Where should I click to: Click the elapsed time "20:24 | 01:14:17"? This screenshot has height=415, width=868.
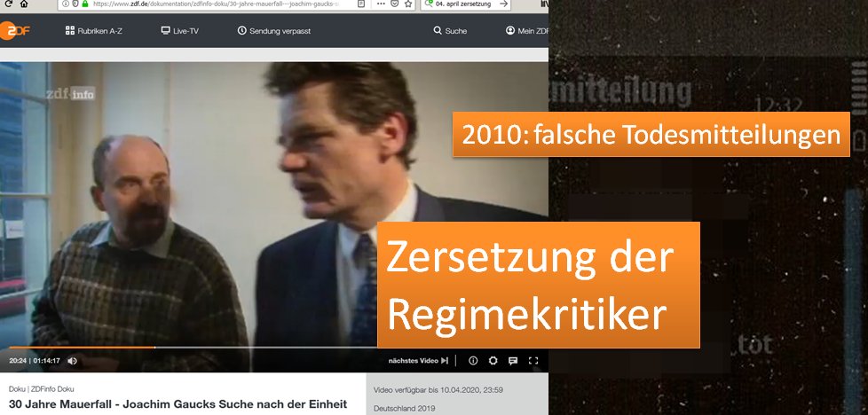pyautogui.click(x=35, y=361)
